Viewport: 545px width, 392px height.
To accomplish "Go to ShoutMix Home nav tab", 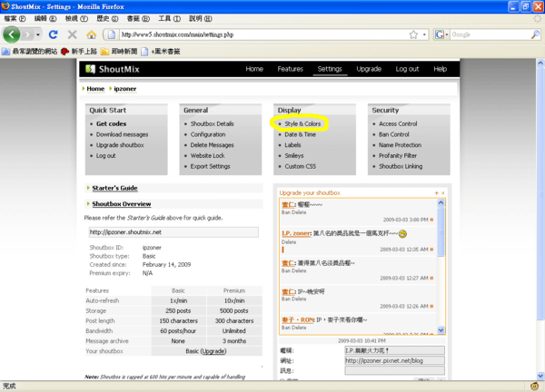I will coord(254,69).
